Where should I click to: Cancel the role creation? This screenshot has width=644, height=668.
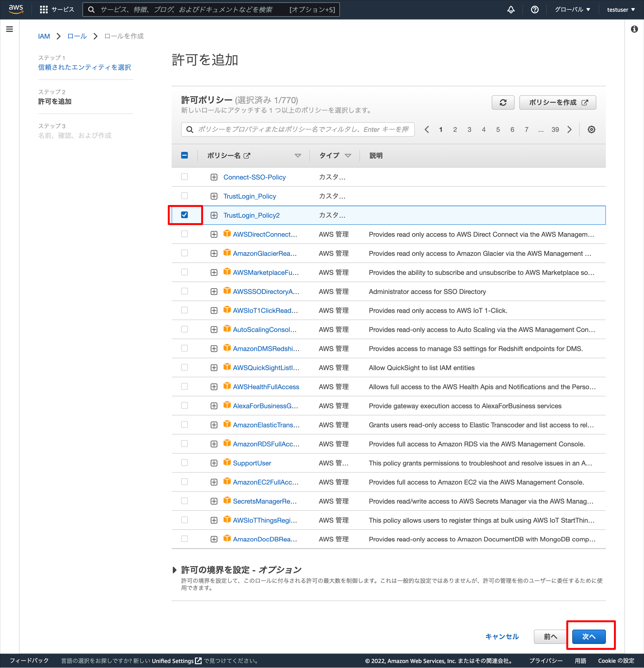tap(502, 637)
